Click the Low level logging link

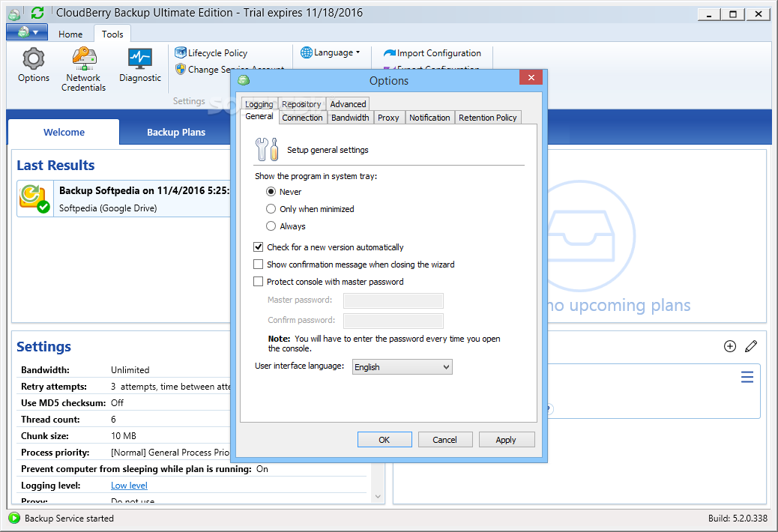pos(129,486)
